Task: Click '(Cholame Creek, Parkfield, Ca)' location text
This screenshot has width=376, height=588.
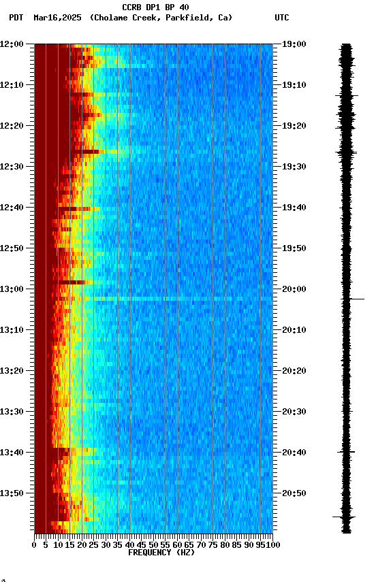Action: point(161,18)
